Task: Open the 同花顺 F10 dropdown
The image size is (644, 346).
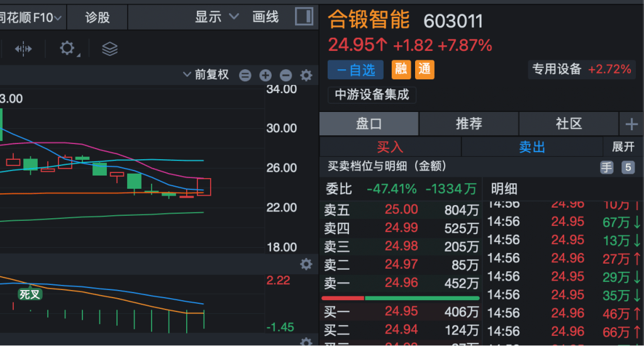Action: (x=31, y=18)
